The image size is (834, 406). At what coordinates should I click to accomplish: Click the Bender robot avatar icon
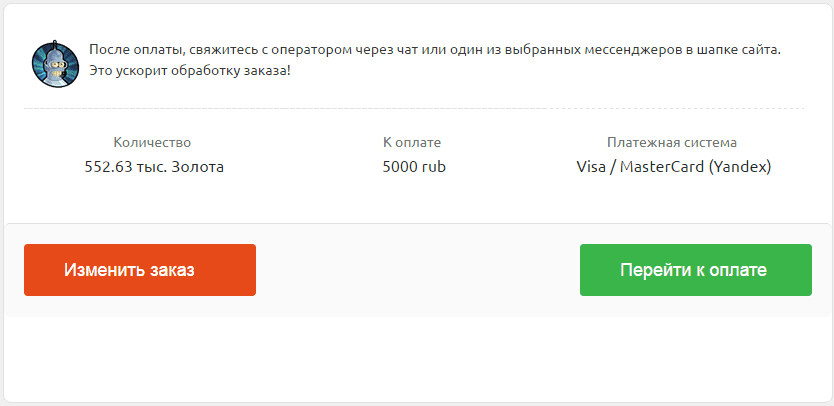pyautogui.click(x=55, y=64)
